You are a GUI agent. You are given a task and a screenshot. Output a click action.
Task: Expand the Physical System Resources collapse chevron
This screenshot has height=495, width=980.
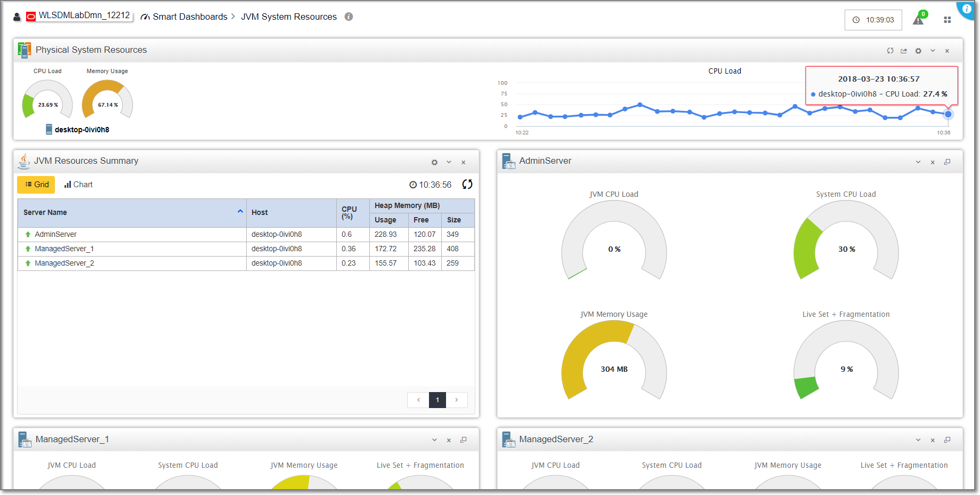pos(933,50)
